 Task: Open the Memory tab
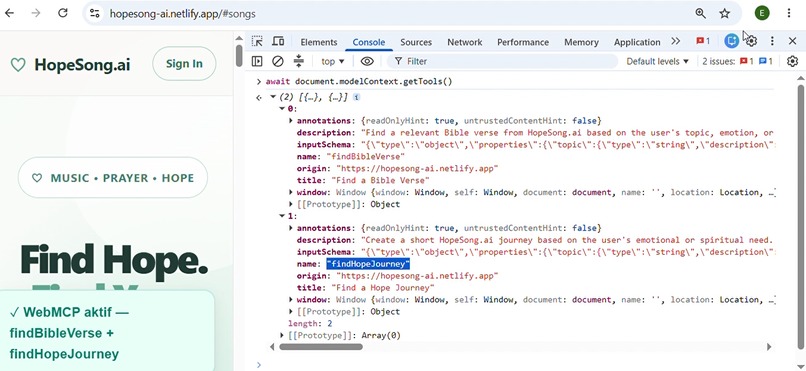pos(581,42)
